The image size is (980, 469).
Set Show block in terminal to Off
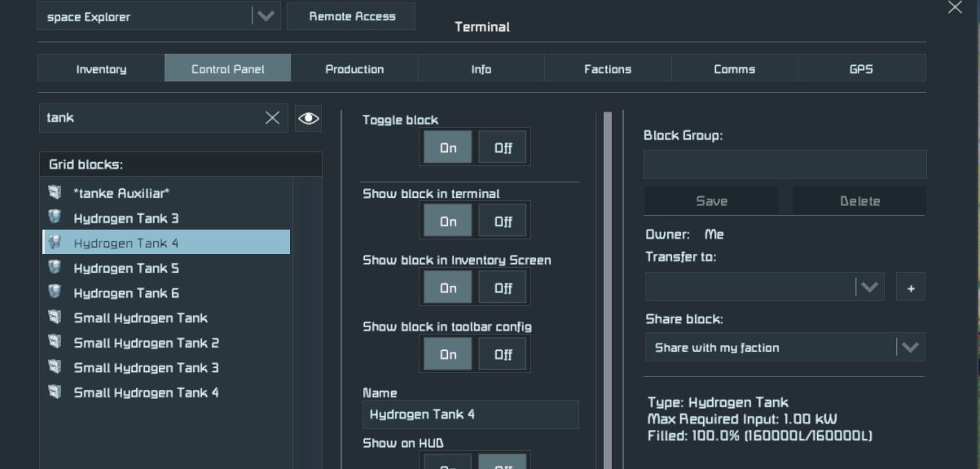pos(503,221)
